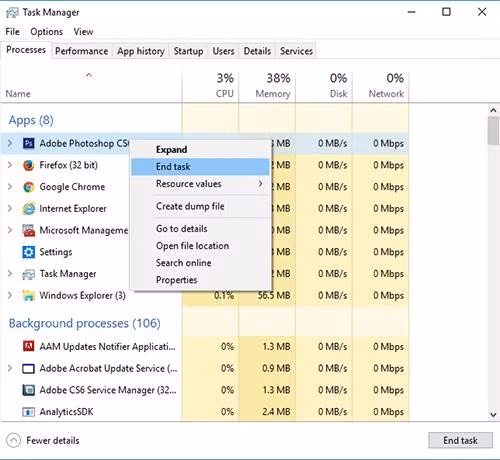500x460 pixels.
Task: Switch to the Users tab
Action: coord(223,51)
